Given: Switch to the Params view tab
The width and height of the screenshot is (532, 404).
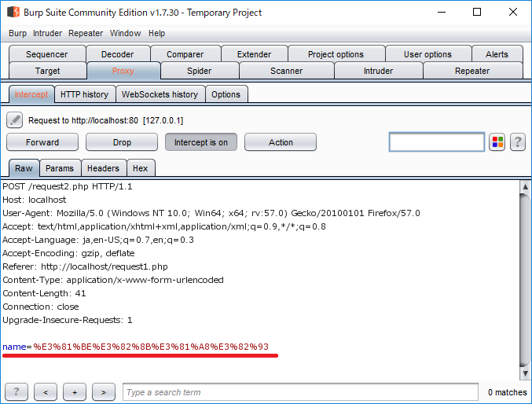Looking at the screenshot, I should click(x=60, y=168).
